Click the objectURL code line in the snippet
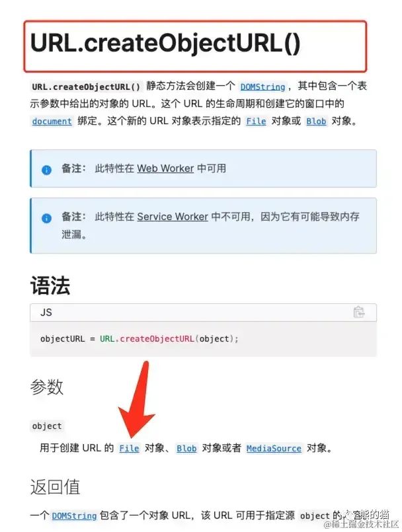Screen dimensions: 402x532 [x=140, y=338]
